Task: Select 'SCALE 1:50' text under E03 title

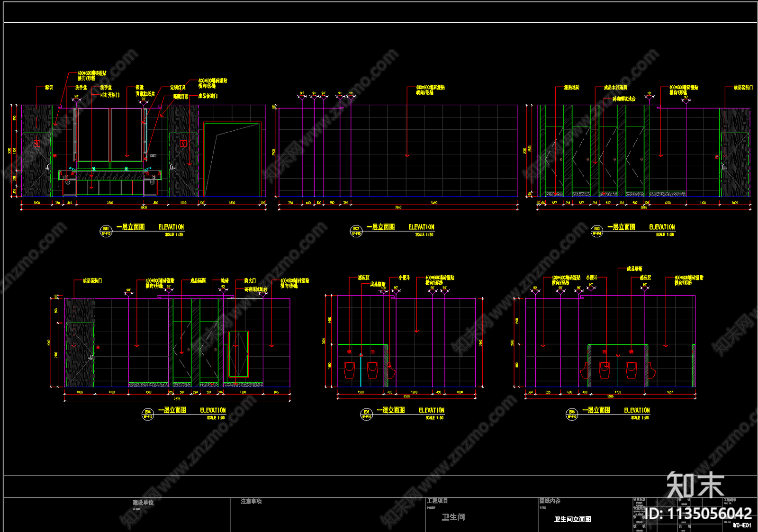Action: (x=665, y=234)
